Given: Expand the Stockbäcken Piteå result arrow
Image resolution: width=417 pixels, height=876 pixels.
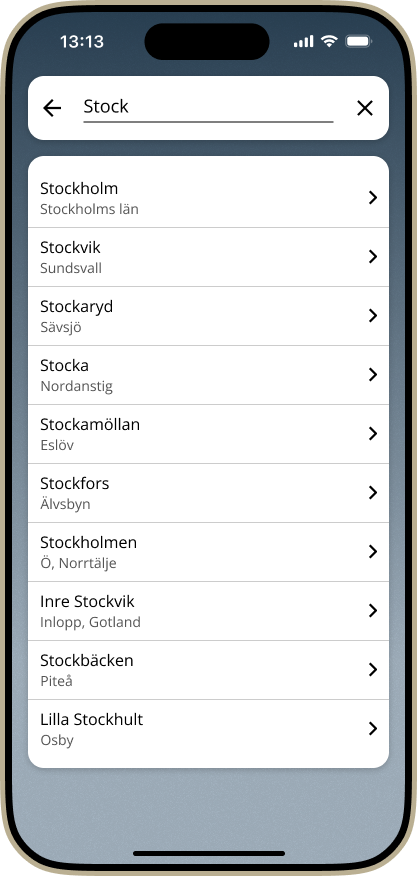Looking at the screenshot, I should coord(373,669).
